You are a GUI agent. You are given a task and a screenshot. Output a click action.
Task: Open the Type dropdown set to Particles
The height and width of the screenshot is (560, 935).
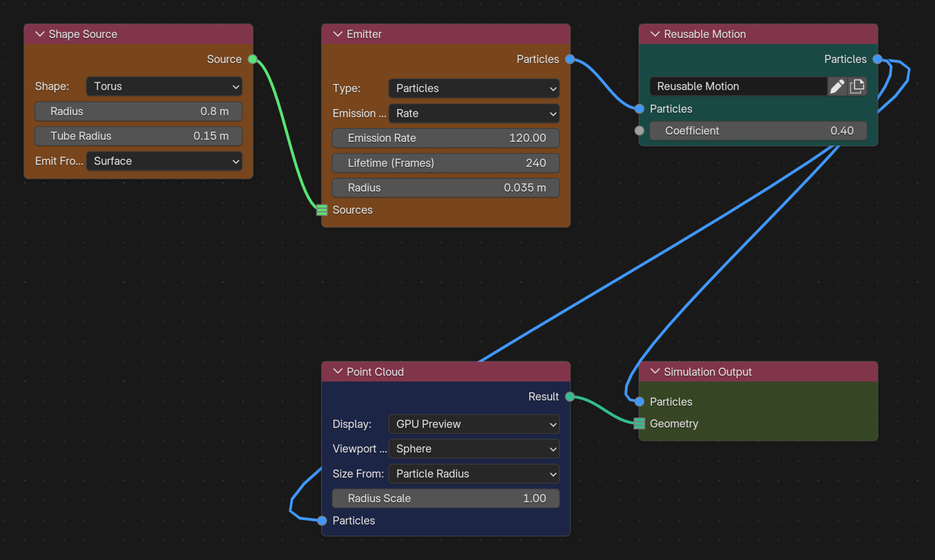[474, 88]
